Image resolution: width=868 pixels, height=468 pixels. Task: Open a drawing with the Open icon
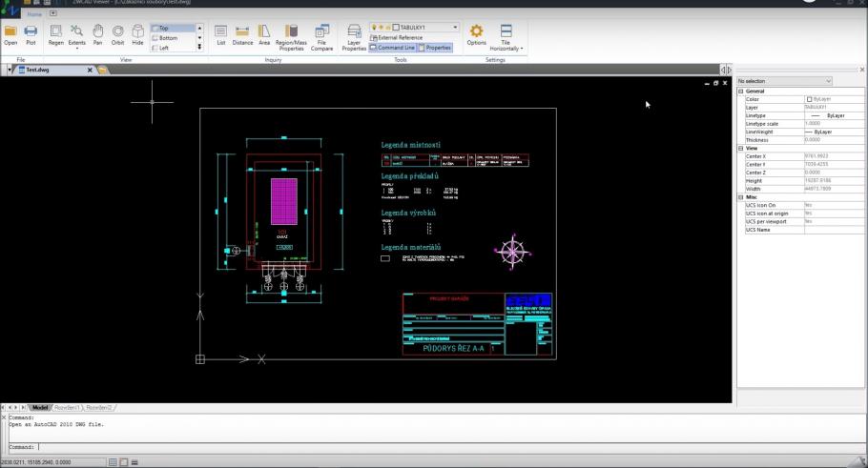10,34
